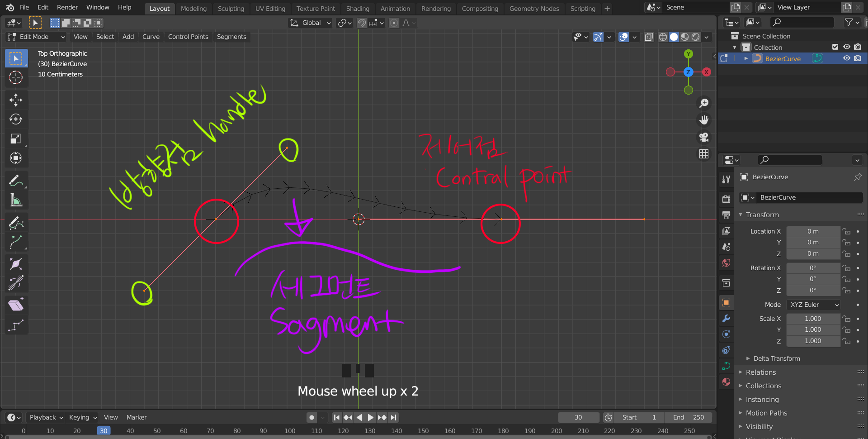
Task: Open the File menu
Action: (24, 7)
